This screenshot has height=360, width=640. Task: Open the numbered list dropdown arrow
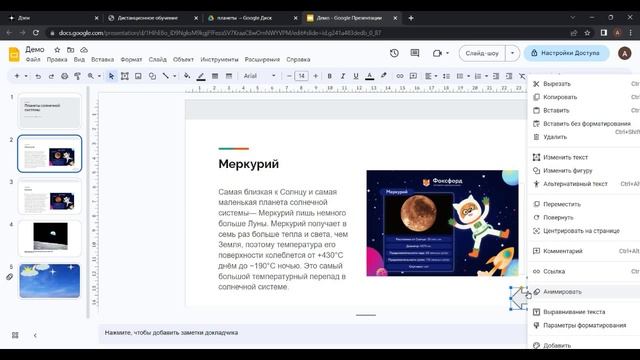(486, 76)
